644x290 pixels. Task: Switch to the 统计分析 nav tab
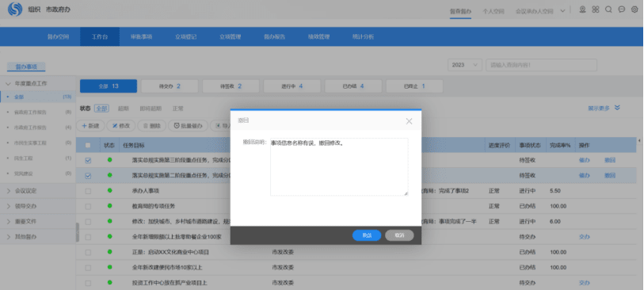tap(363, 36)
